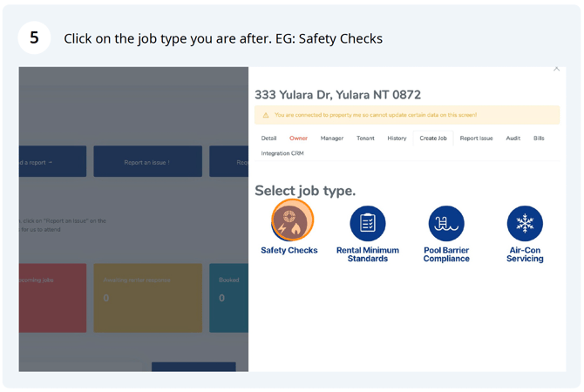This screenshot has width=584, height=392.
Task: Choose the Rental Minimum Standards icon
Action: point(367,224)
